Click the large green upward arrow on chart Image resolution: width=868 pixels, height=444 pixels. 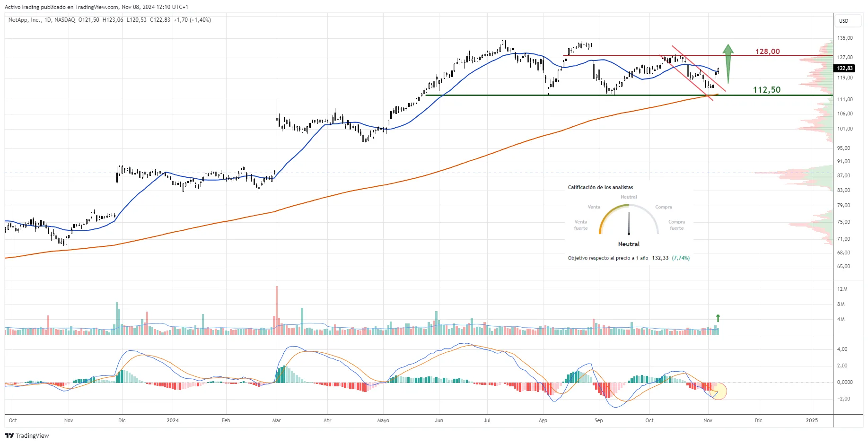coord(728,62)
